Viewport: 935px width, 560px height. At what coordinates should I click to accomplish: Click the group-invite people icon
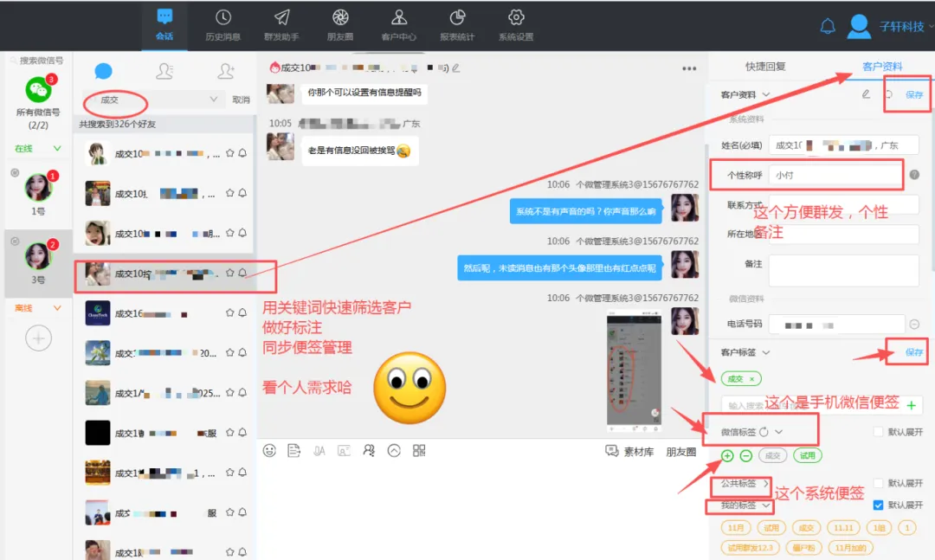(x=369, y=451)
